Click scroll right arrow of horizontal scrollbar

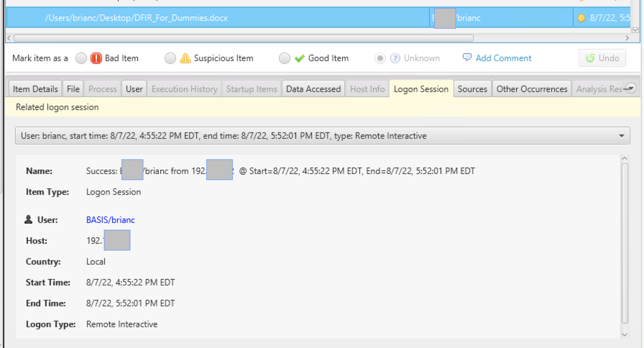point(627,38)
